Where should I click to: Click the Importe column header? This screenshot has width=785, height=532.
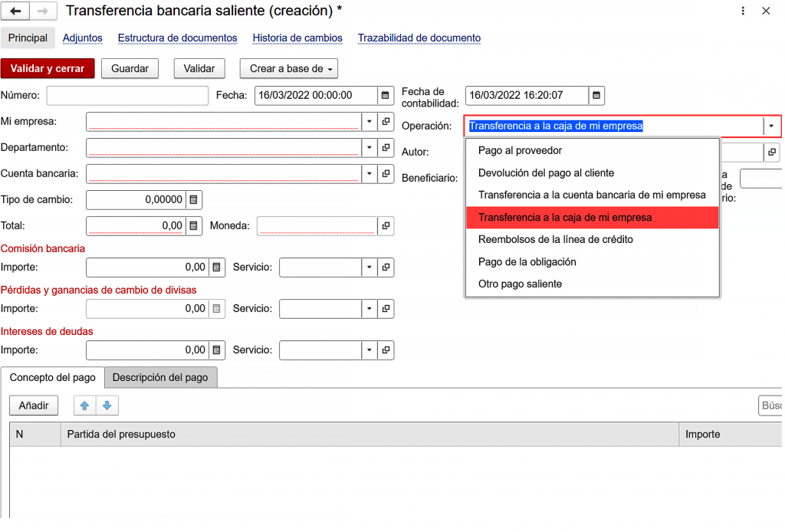coord(731,435)
